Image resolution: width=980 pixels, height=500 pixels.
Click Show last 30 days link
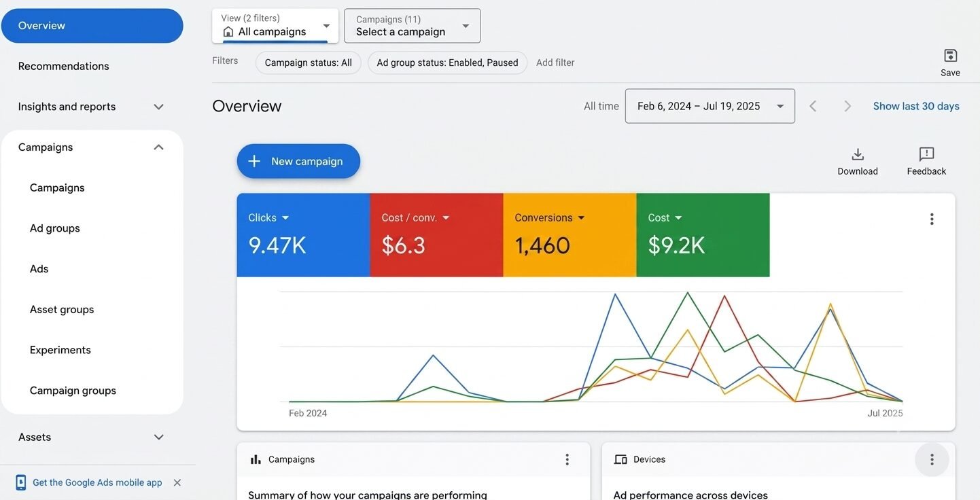pos(916,106)
